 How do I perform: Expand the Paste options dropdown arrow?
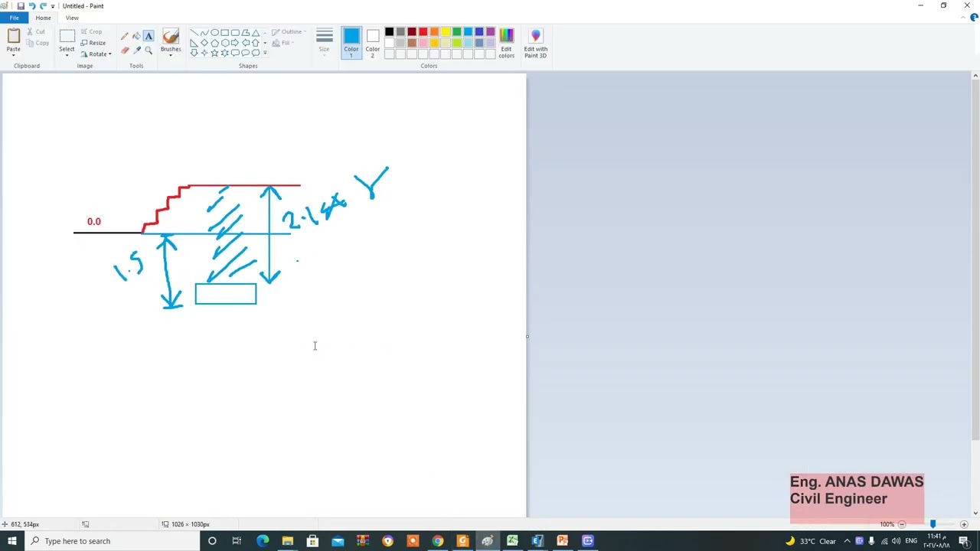tap(13, 54)
